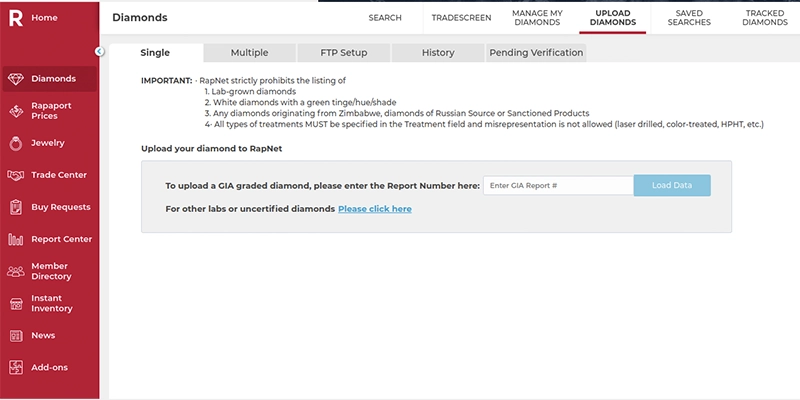Switch to the Tradescreen tab
The height and width of the screenshot is (400, 800).
pos(461,18)
